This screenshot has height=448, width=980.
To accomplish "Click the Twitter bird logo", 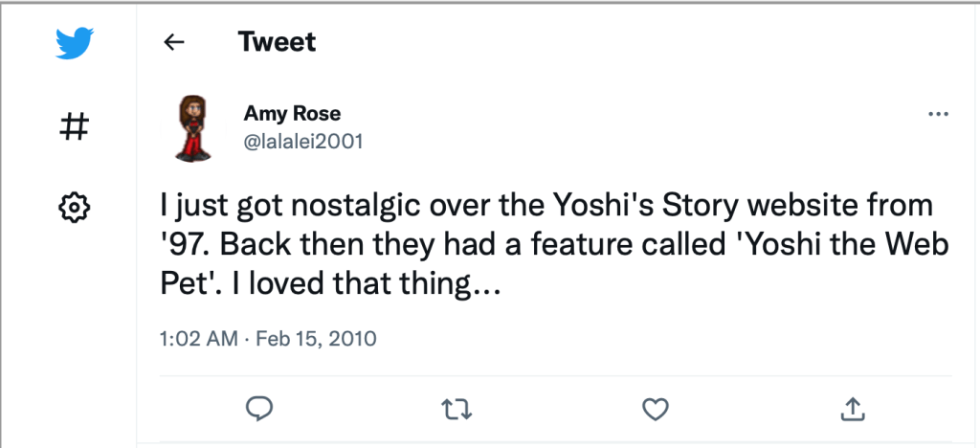I will [75, 43].
